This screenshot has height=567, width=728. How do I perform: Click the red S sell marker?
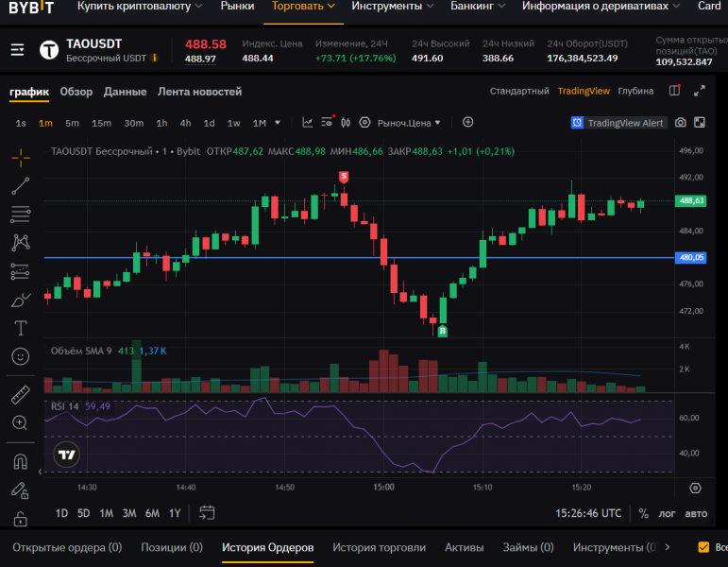point(344,177)
